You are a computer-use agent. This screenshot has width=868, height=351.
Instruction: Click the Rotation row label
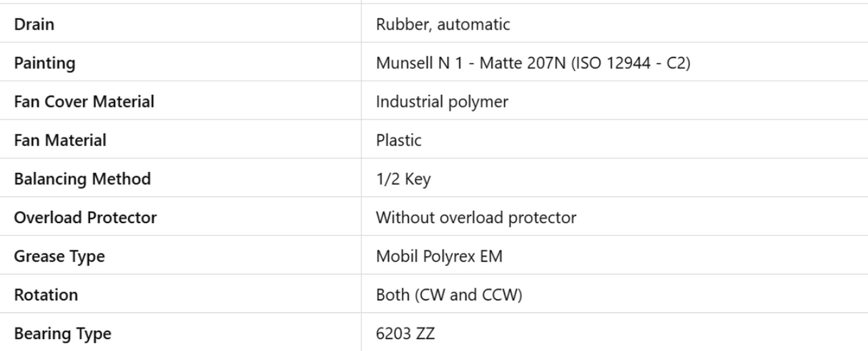46,295
